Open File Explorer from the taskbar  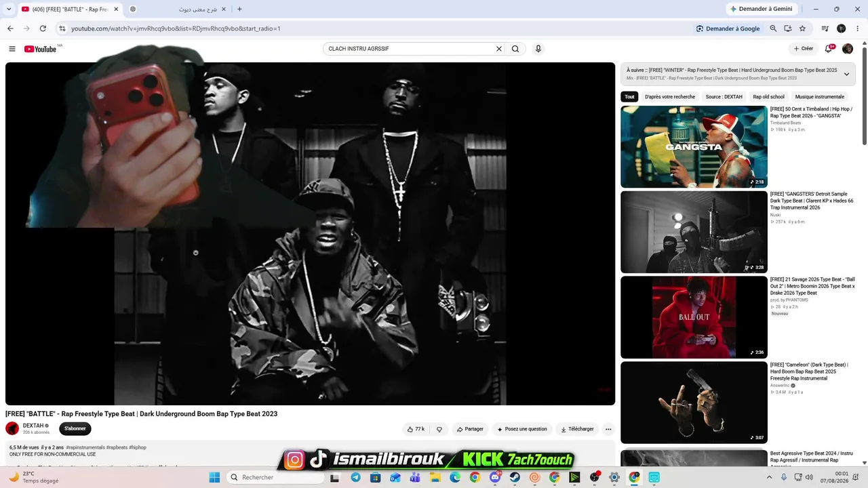click(x=435, y=477)
